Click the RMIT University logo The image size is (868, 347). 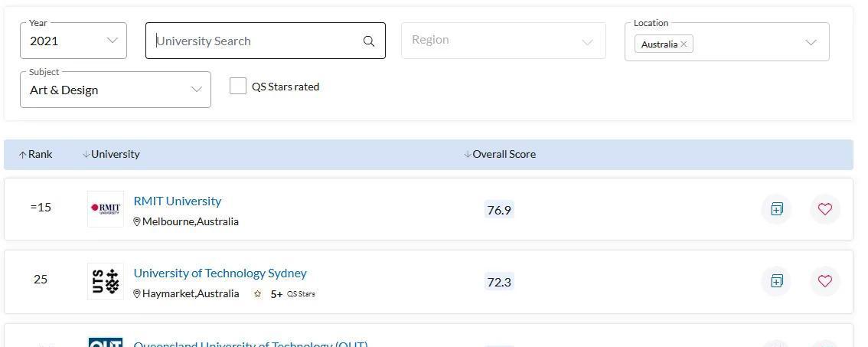click(x=105, y=209)
